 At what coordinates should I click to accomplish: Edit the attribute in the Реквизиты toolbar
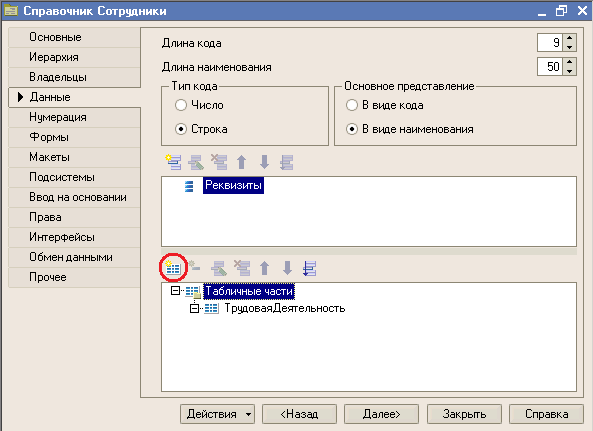click(196, 162)
